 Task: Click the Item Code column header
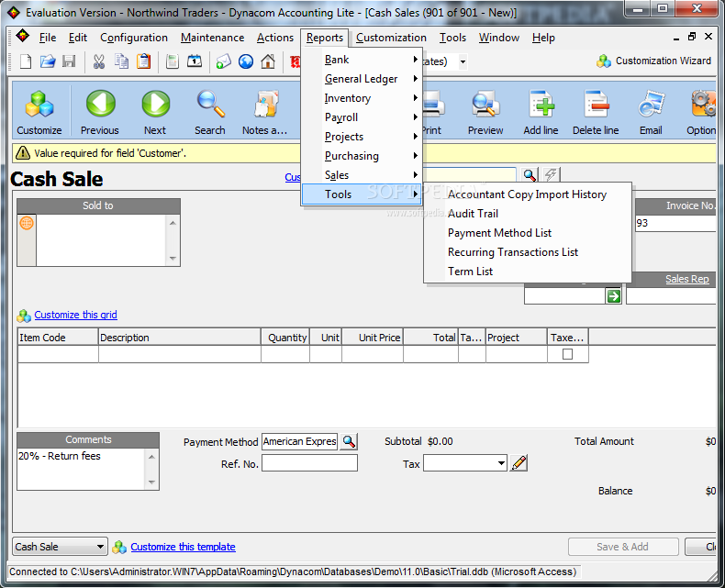[x=58, y=338]
